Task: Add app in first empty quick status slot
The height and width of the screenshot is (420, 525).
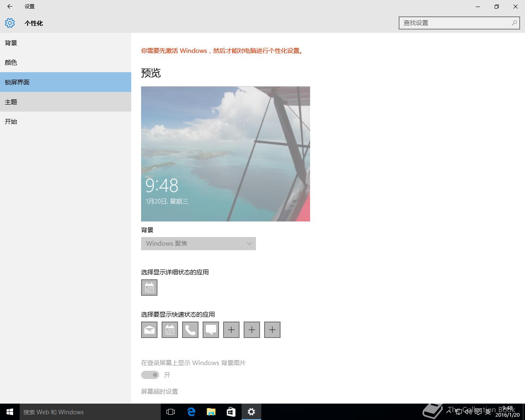Action: coord(231,330)
